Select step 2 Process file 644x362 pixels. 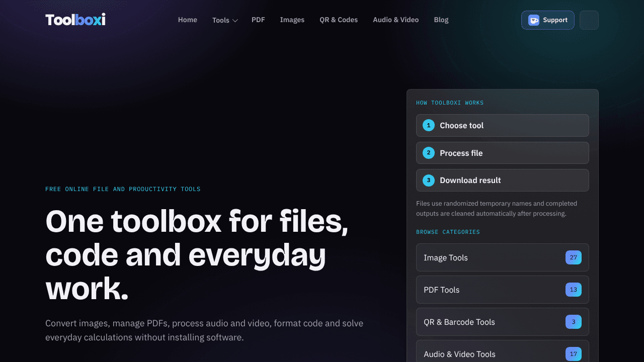click(x=503, y=153)
